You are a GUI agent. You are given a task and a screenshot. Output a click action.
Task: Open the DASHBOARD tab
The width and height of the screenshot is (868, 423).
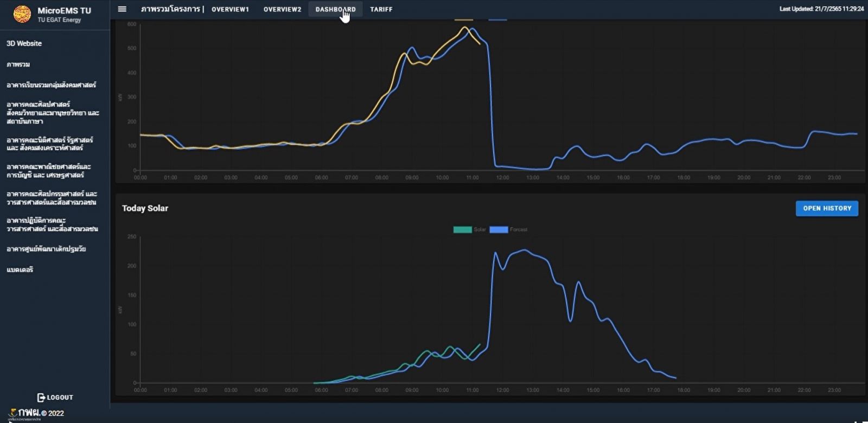(x=335, y=9)
